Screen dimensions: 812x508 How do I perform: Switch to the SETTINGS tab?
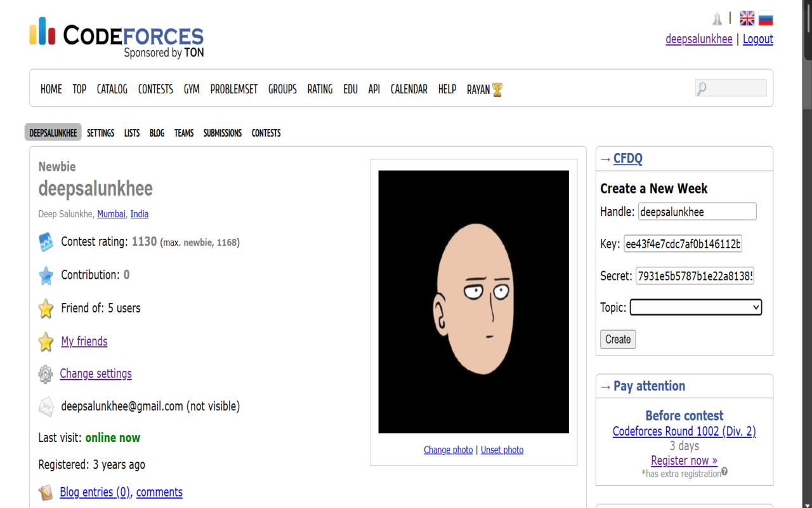tap(101, 133)
